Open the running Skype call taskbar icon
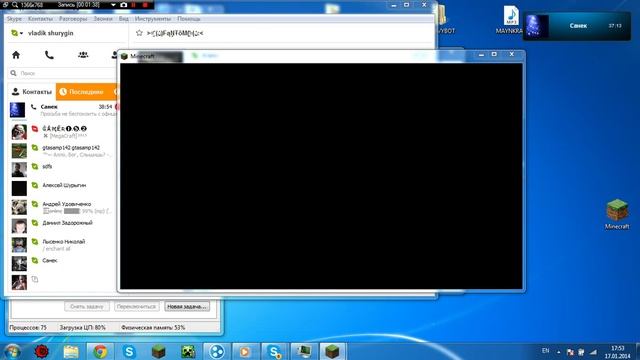The image size is (640, 360). [274, 351]
